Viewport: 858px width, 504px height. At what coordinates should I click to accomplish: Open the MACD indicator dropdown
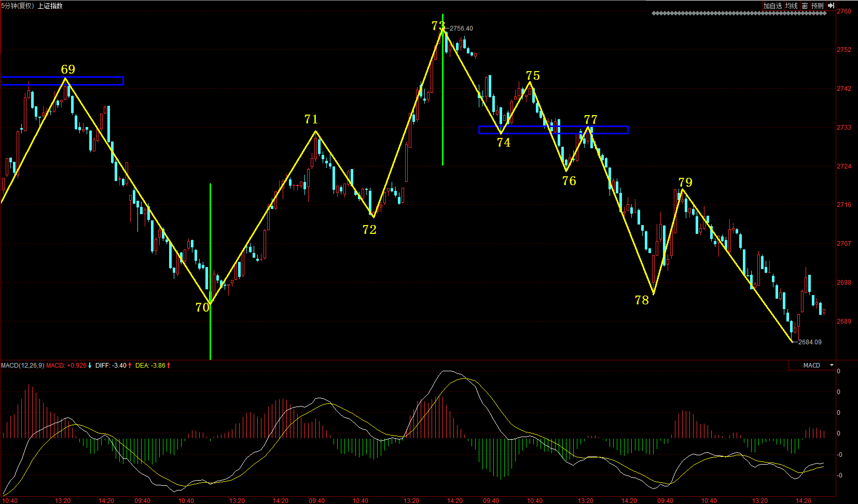click(x=832, y=366)
